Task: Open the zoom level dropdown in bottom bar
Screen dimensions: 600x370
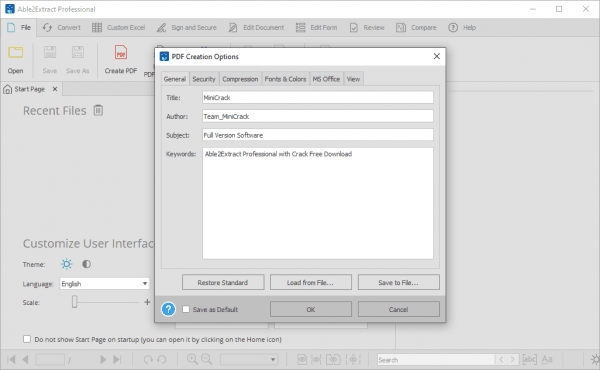Action: click(x=249, y=359)
